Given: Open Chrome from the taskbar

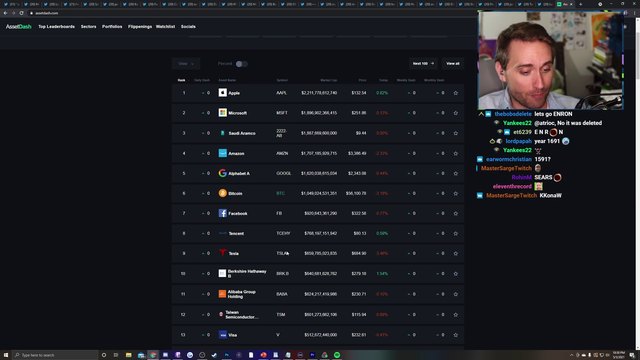Looking at the screenshot, I should (153, 355).
